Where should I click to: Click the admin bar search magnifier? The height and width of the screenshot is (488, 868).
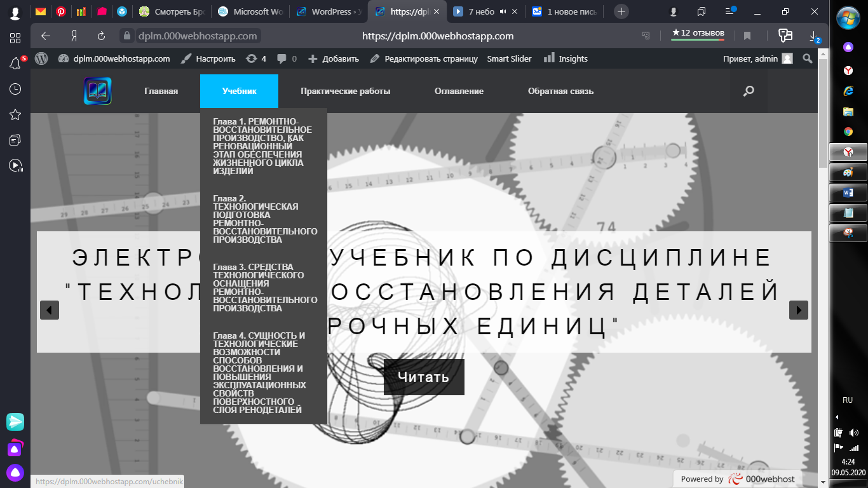click(808, 58)
